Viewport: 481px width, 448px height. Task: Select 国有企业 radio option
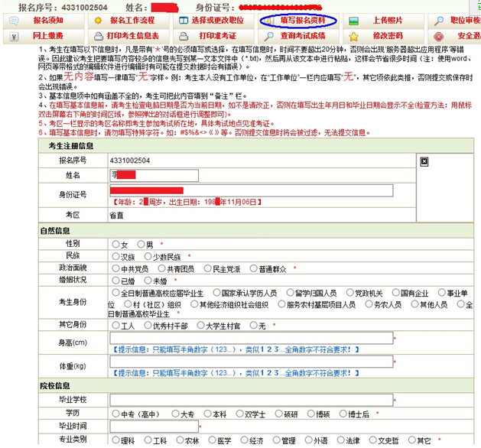(x=396, y=293)
